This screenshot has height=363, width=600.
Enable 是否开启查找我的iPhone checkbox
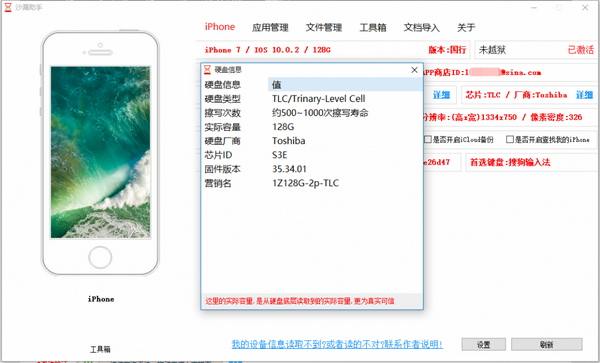(x=510, y=140)
